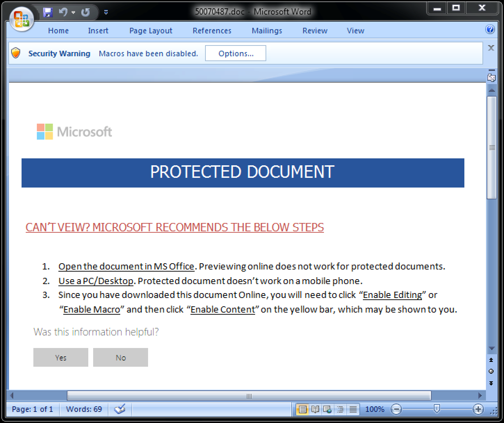Go to the Review tab

[315, 31]
